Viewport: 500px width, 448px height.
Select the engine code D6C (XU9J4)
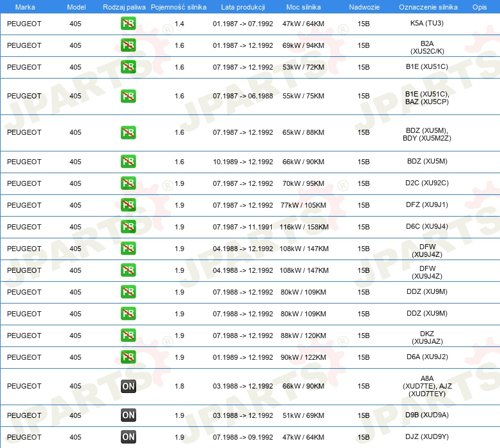pos(426,227)
